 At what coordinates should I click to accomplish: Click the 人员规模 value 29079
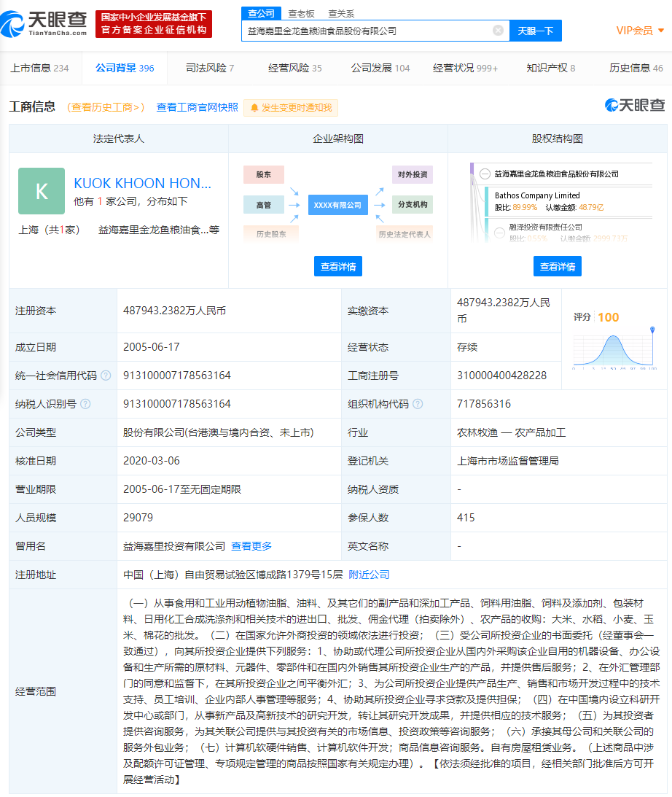click(138, 518)
